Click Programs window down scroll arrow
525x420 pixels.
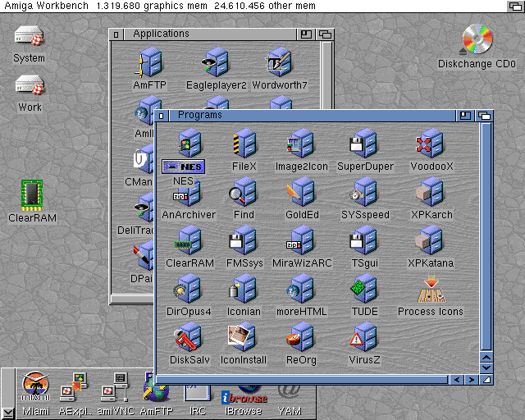tap(486, 367)
